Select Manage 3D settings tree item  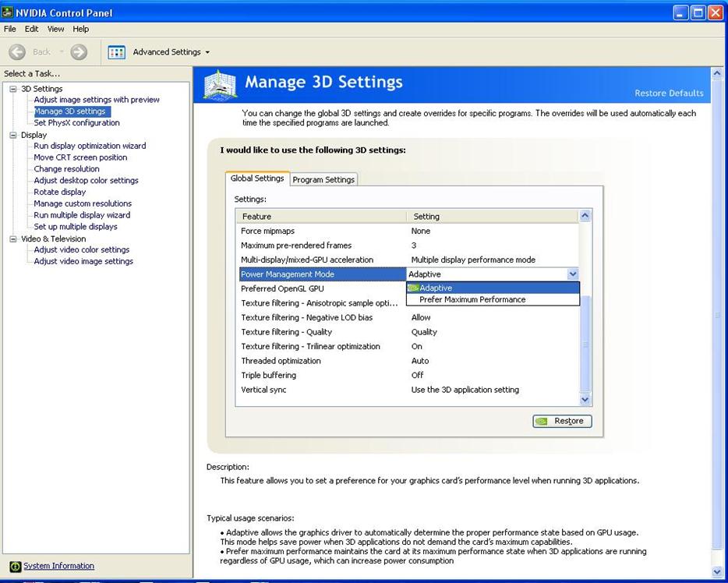(x=72, y=111)
